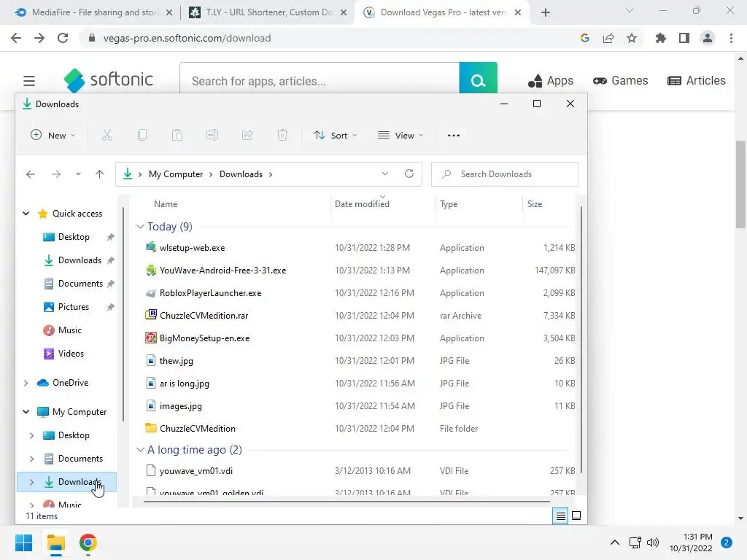Reload the Chrome page
The width and height of the screenshot is (747, 560).
[x=63, y=38]
